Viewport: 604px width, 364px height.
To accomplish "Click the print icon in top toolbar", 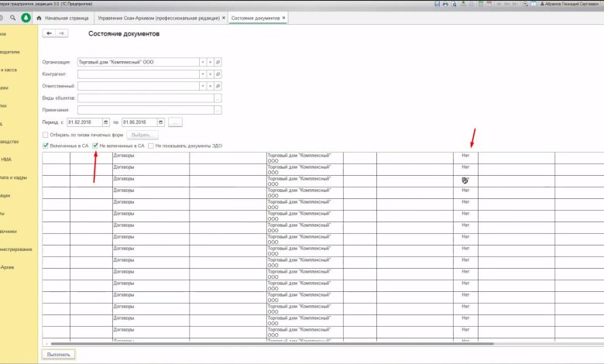I will (446, 4).
